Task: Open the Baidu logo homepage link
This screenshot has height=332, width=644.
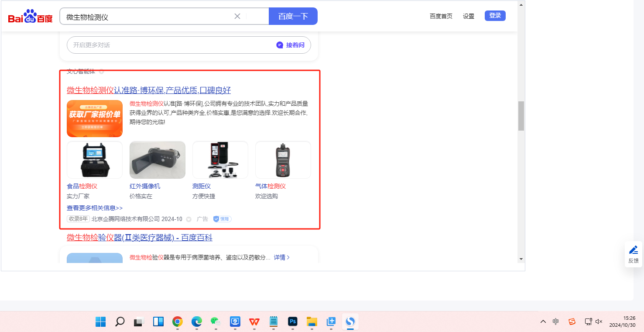Action: (x=30, y=17)
